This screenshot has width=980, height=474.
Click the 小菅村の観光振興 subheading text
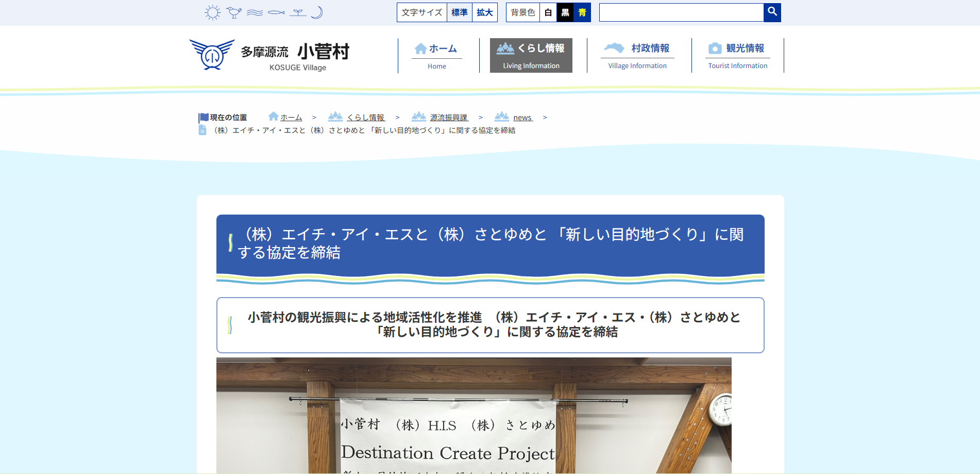tap(494, 324)
